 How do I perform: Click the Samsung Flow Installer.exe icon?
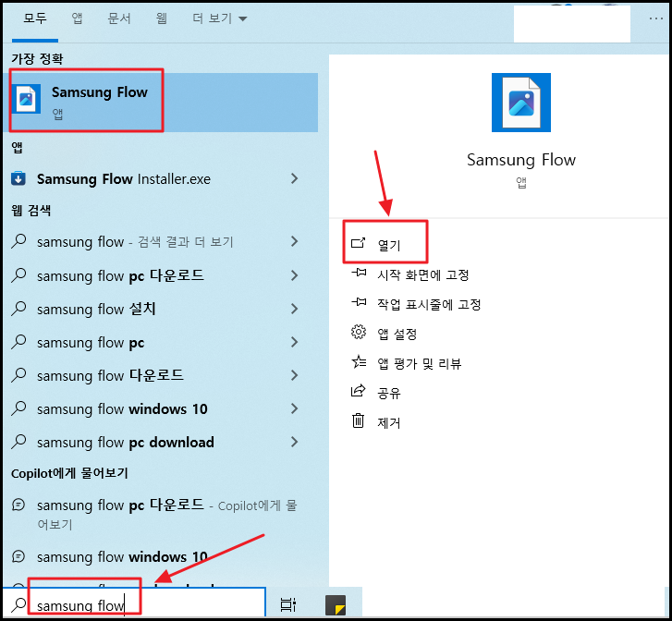point(18,178)
